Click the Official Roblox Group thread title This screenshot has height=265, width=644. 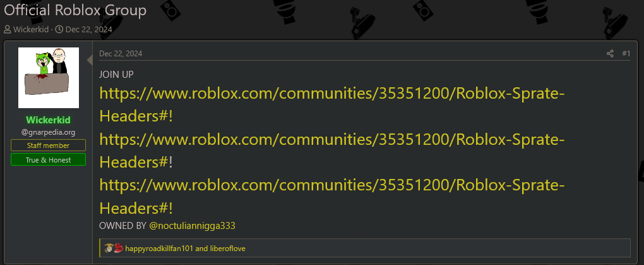click(x=75, y=10)
